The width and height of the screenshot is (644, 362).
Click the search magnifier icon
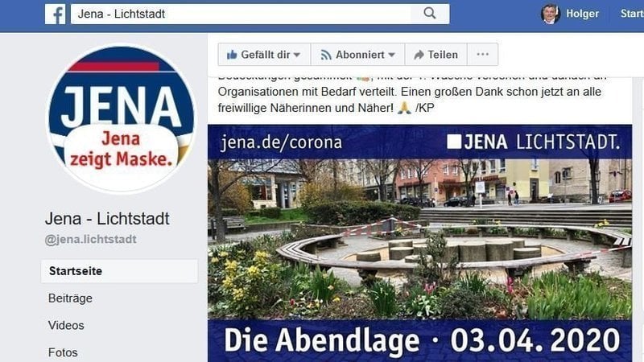[430, 13]
